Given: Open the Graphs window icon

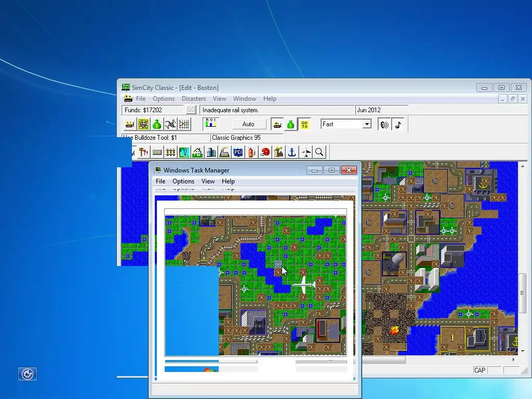Looking at the screenshot, I should [184, 124].
